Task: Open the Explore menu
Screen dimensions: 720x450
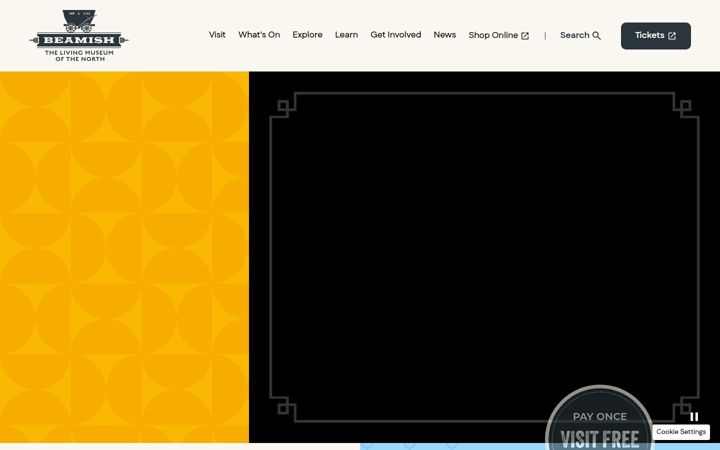Action: [307, 35]
